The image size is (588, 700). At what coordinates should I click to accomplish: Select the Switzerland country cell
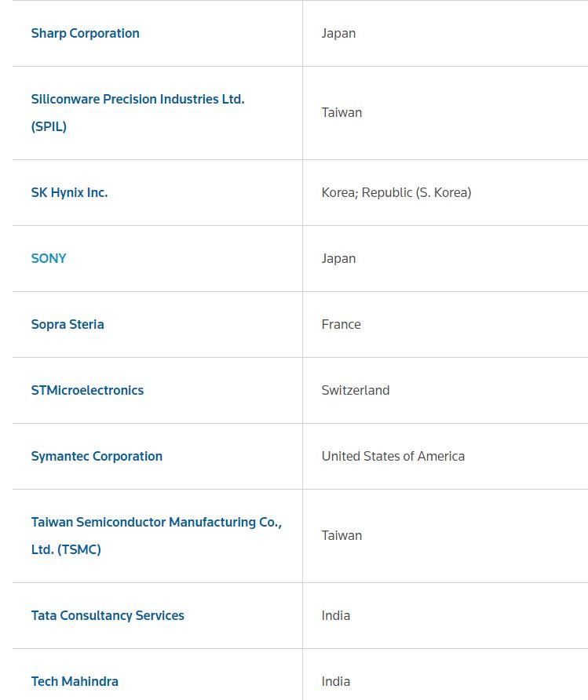point(355,390)
